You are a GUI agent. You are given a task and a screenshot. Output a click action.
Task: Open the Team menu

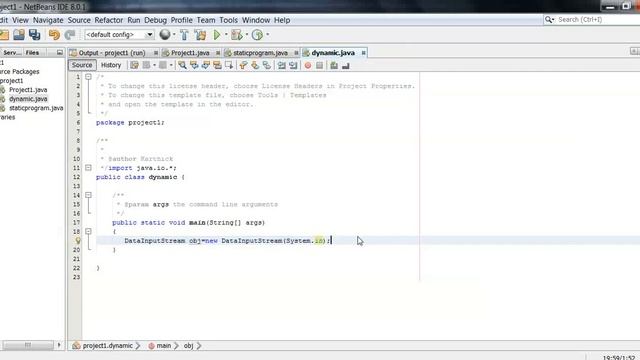(206, 20)
